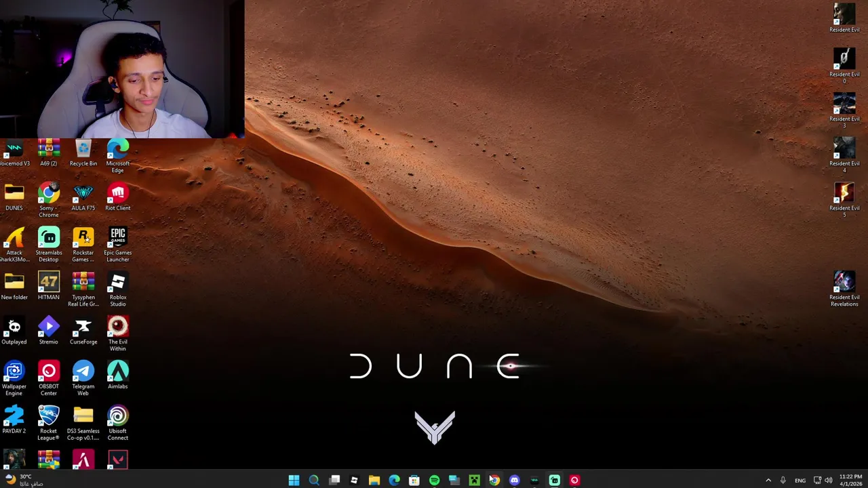The width and height of the screenshot is (868, 488).
Task: Open the Valorant shortcut above the taskbar
Action: [x=118, y=460]
